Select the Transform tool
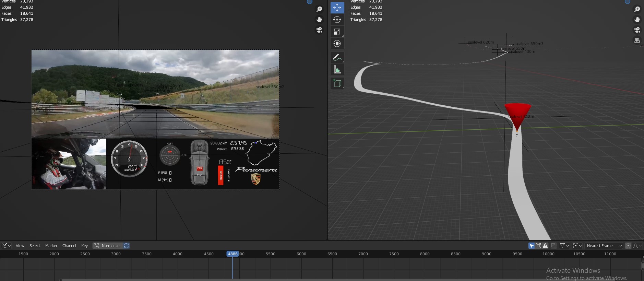Screen dimensions: 644x281 coord(337,44)
